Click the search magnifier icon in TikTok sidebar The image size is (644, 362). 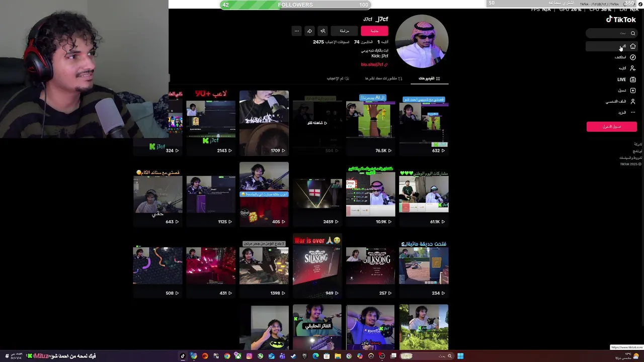pyautogui.click(x=633, y=33)
